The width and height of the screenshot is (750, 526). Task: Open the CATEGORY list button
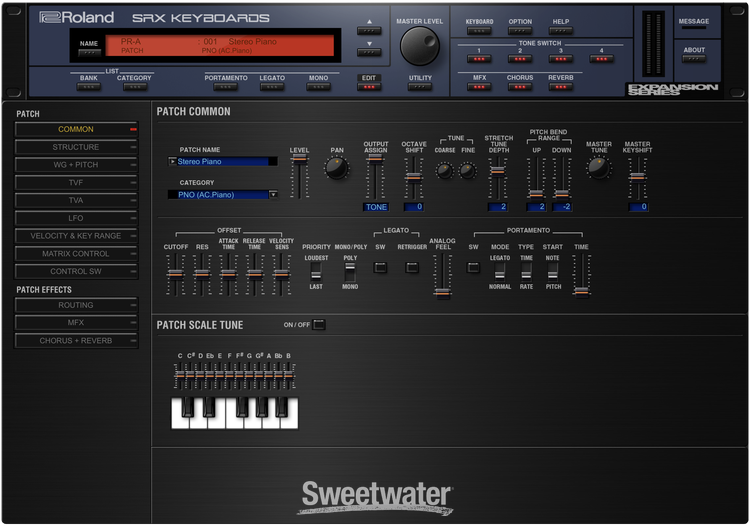[135, 87]
